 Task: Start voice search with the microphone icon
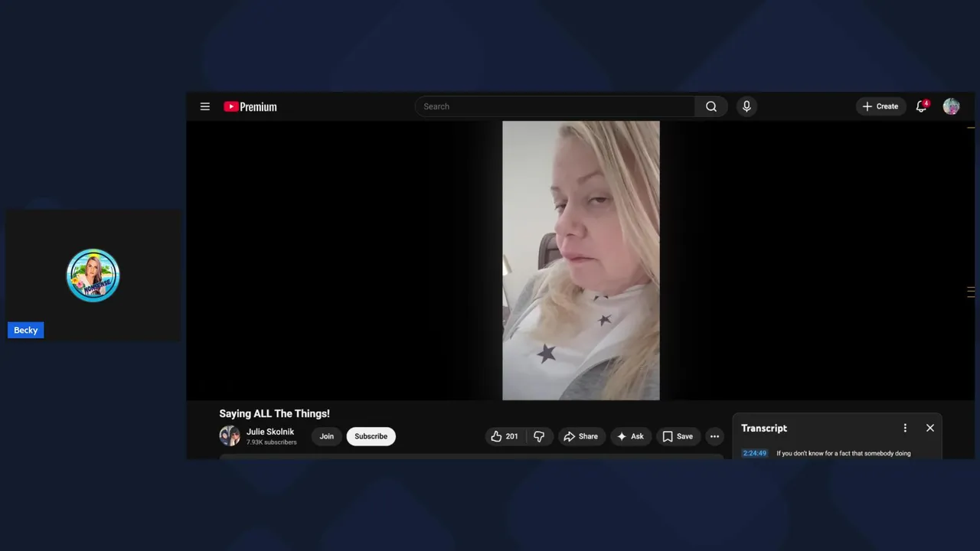746,106
